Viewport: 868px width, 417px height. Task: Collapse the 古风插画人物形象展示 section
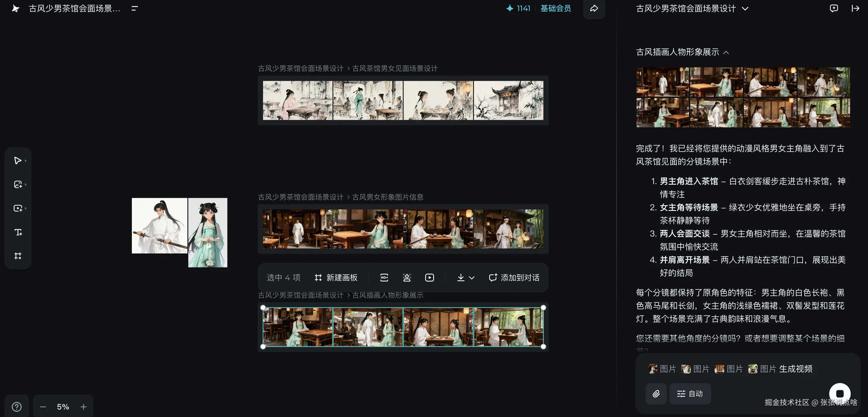[726, 52]
